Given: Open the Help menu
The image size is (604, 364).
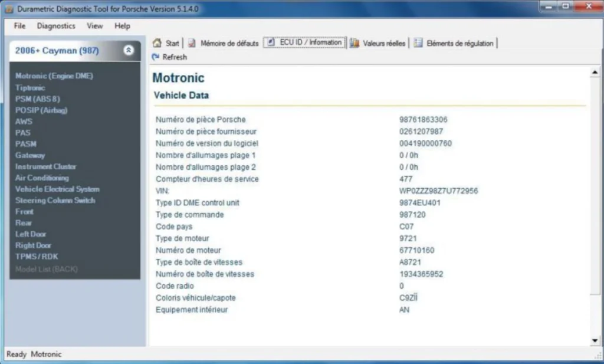Looking at the screenshot, I should tap(122, 26).
